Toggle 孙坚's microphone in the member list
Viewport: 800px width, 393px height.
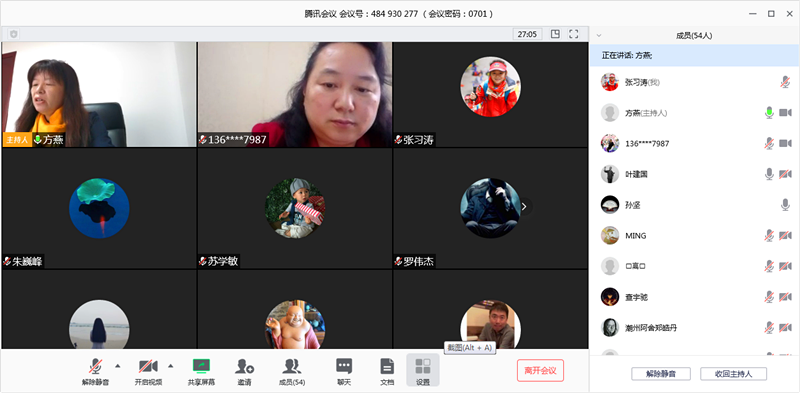click(x=785, y=205)
